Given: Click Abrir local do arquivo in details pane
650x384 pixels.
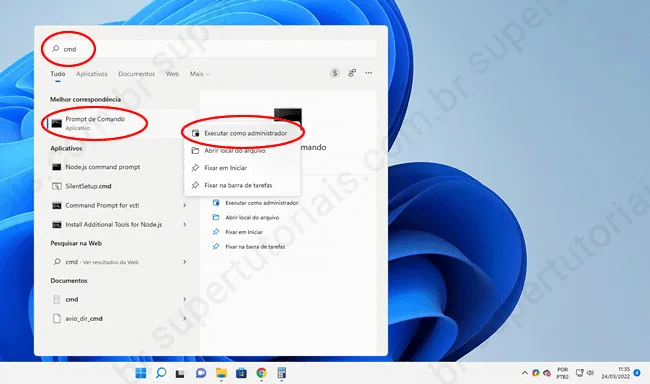Looking at the screenshot, I should point(252,217).
